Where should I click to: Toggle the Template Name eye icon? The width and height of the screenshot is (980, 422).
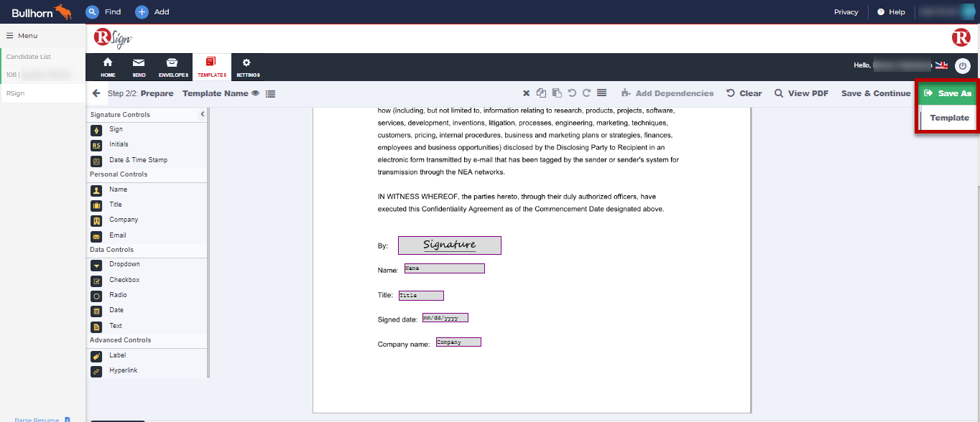[x=255, y=93]
